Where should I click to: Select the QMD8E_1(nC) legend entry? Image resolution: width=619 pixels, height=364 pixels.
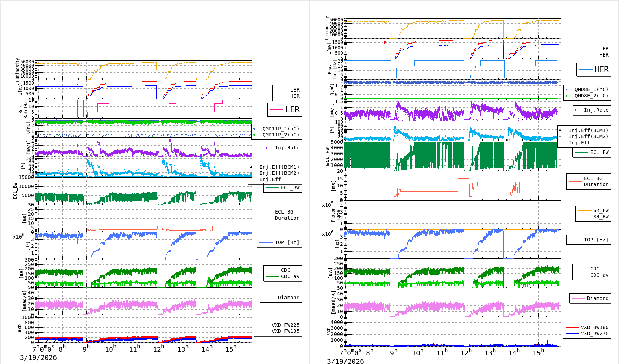(591, 89)
